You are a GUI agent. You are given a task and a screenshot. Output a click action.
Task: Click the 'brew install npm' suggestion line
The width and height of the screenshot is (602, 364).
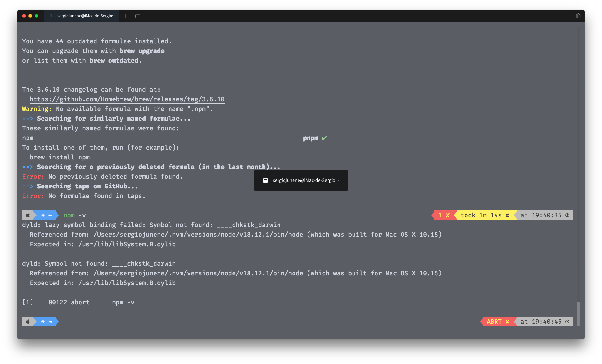point(60,157)
